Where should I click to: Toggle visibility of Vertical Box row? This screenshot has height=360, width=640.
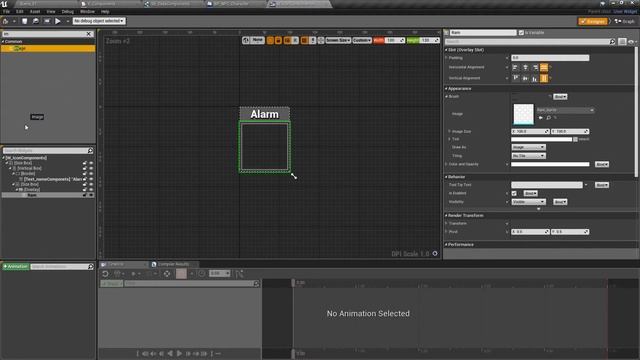point(91,168)
